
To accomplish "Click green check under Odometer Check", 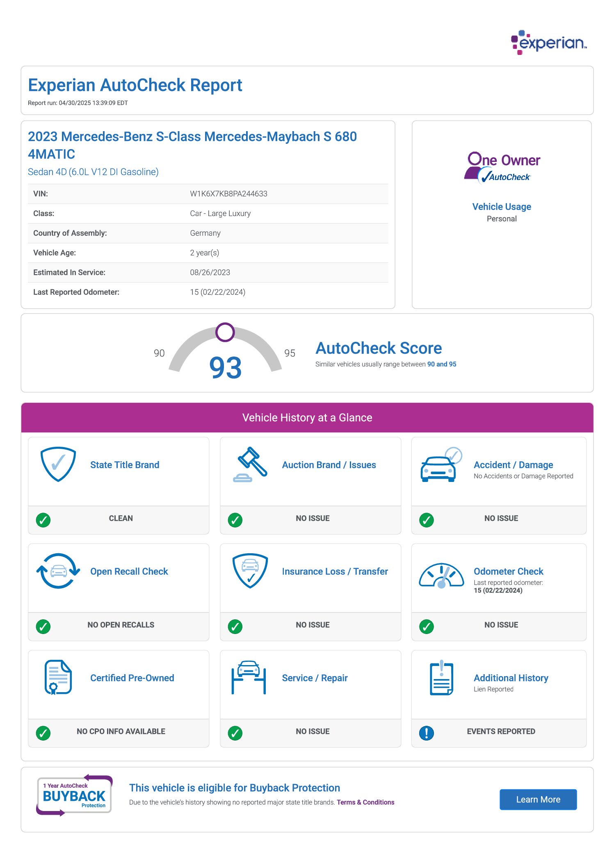I will click(427, 626).
